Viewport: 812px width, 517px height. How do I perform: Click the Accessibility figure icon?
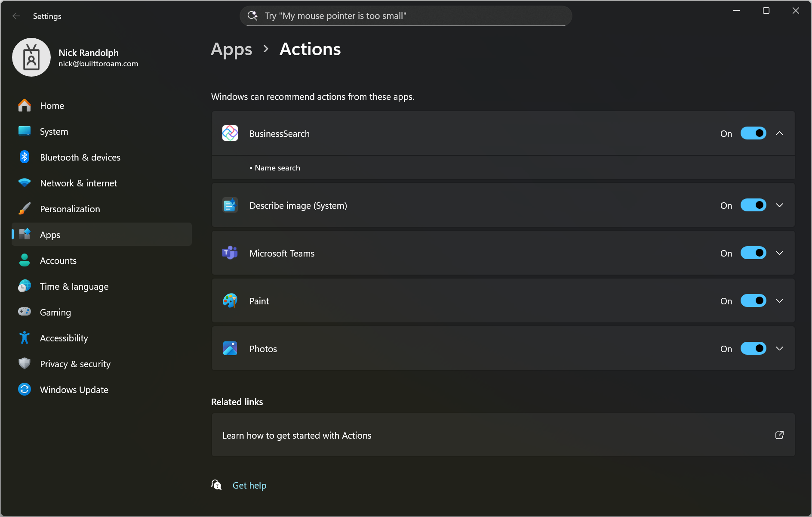point(25,338)
